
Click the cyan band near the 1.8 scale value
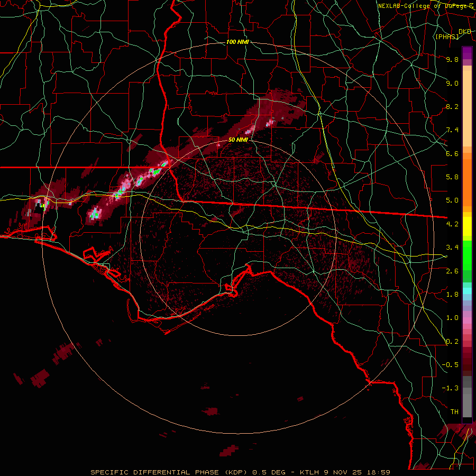pos(467,291)
